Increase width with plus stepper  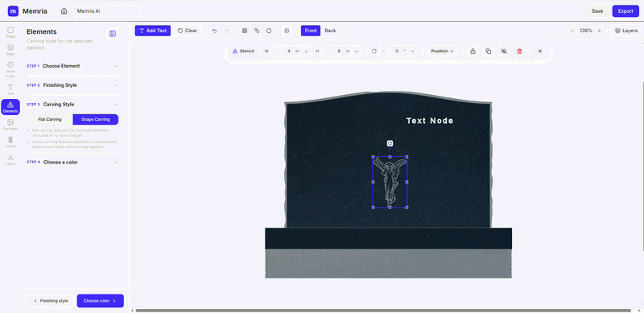pos(306,51)
